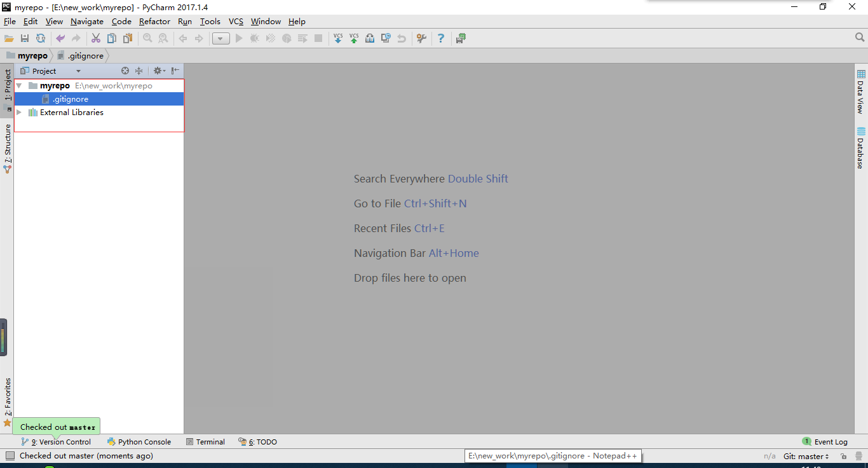The height and width of the screenshot is (468, 868).
Task: Click the Copy icon in toolbar
Action: 112,39
